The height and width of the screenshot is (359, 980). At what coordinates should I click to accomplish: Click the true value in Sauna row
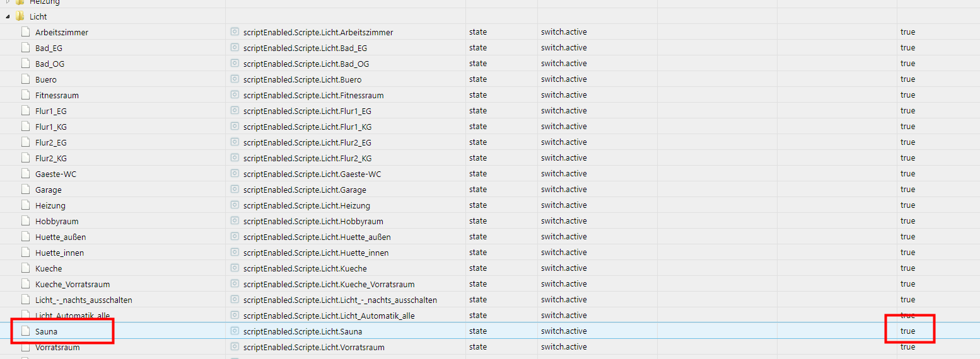click(x=907, y=331)
